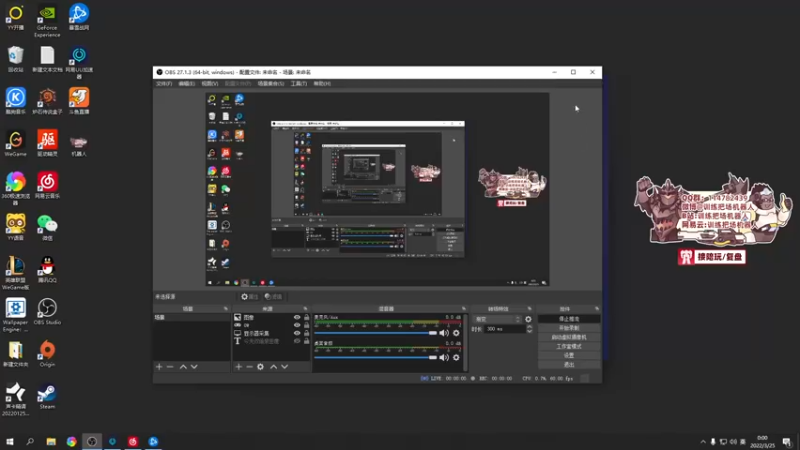800x450 pixels.
Task: Open the OBS Studio desktop shortcut
Action: point(47,312)
